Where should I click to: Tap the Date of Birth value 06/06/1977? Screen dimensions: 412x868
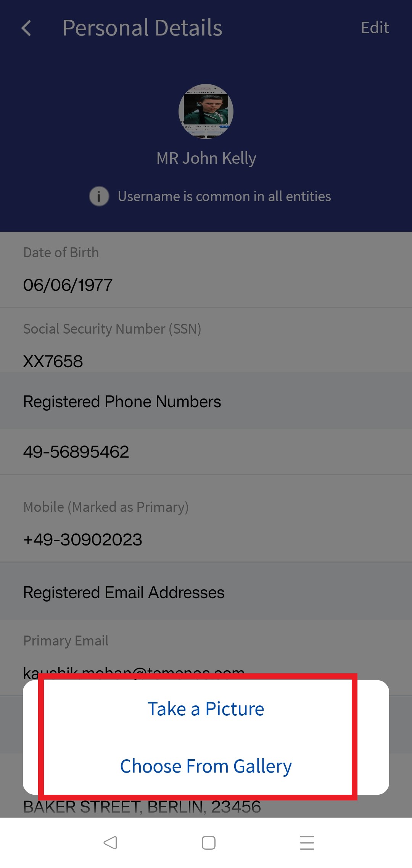(x=68, y=285)
